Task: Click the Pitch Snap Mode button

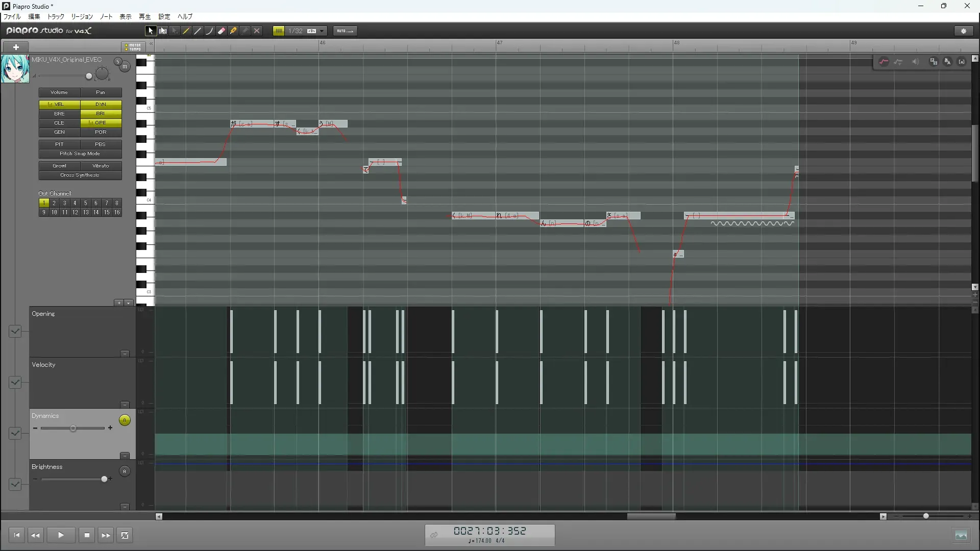Action: tap(80, 154)
